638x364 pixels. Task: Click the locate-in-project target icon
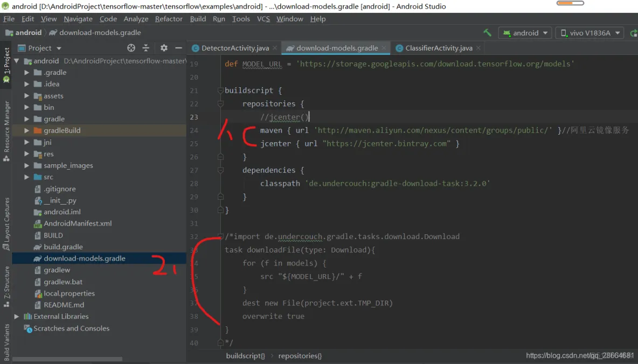coord(131,48)
